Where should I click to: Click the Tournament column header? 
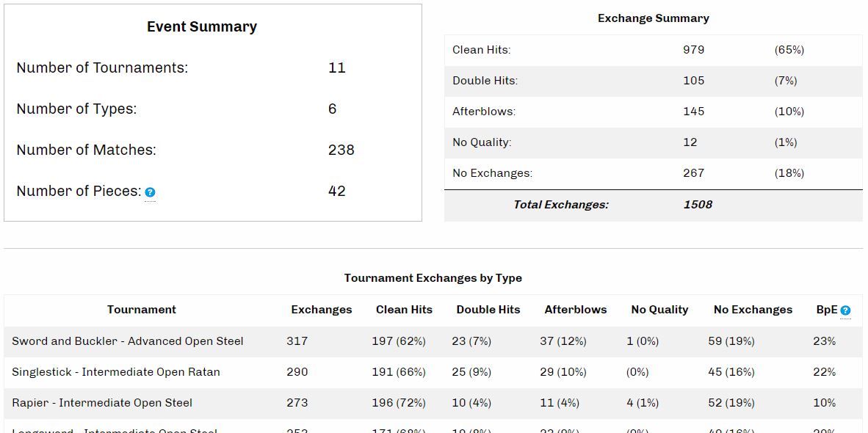click(142, 310)
